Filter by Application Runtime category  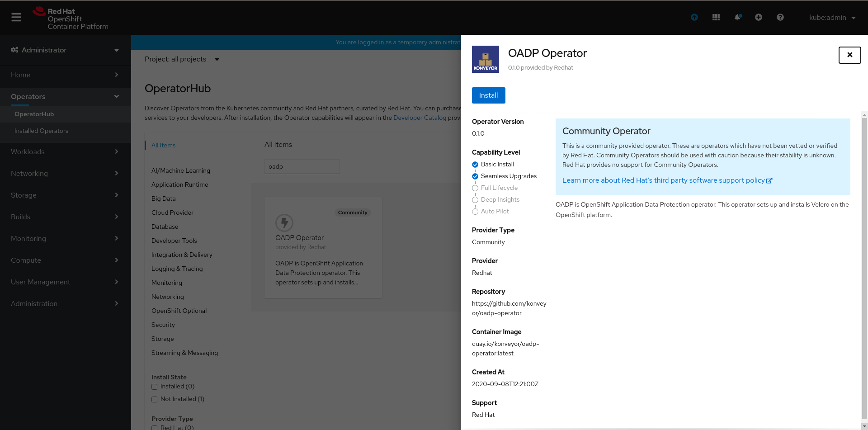(x=180, y=184)
